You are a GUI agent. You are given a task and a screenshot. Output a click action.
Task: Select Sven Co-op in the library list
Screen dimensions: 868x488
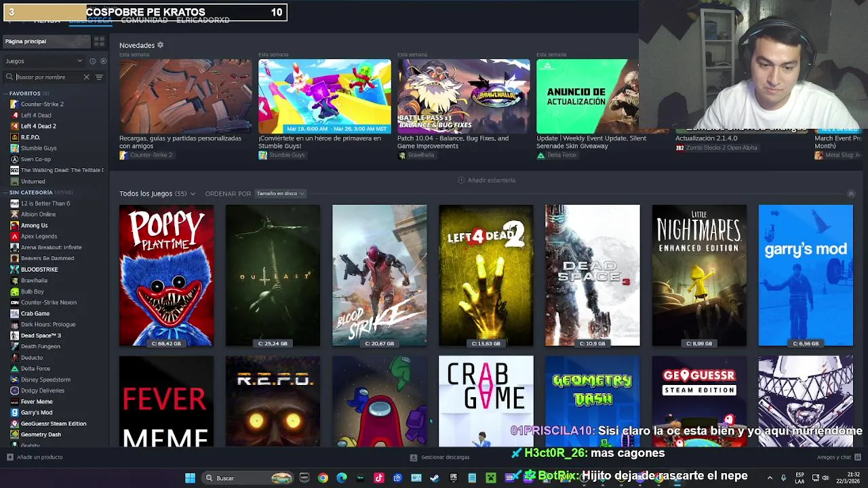coord(36,159)
